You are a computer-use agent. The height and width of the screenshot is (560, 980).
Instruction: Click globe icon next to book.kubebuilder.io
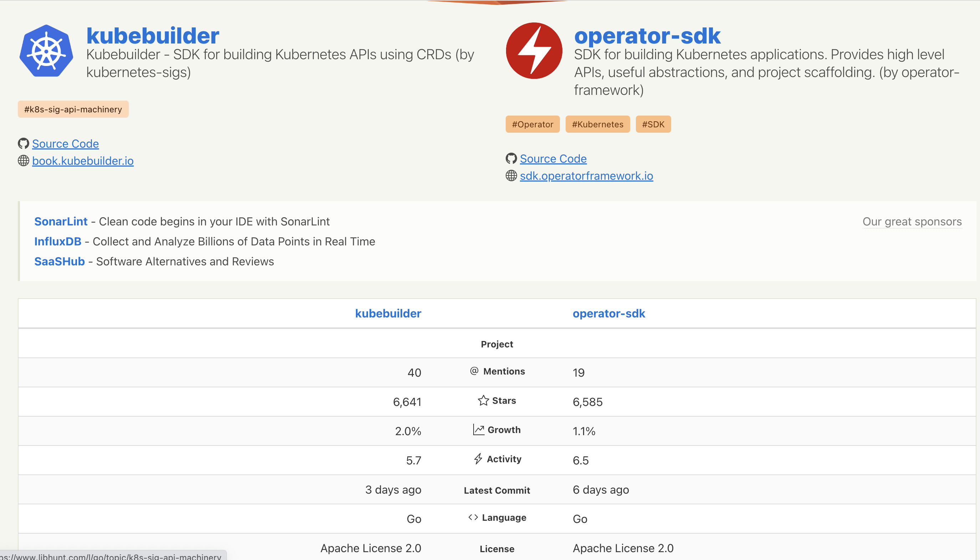point(24,161)
